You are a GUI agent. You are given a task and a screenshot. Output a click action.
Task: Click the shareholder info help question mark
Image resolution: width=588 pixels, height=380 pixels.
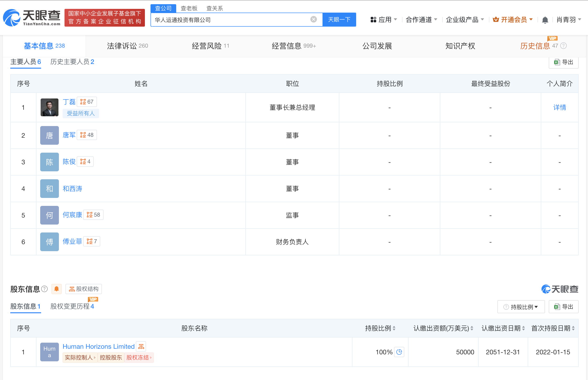(44, 289)
